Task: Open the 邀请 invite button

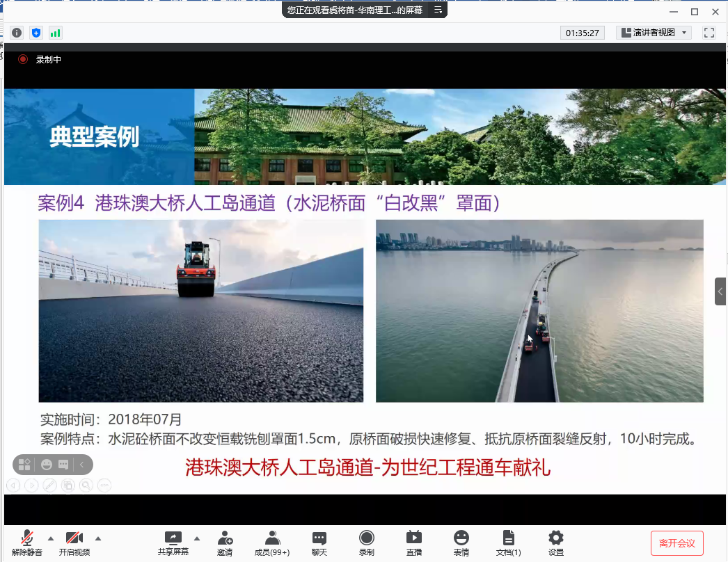Action: pos(225,543)
